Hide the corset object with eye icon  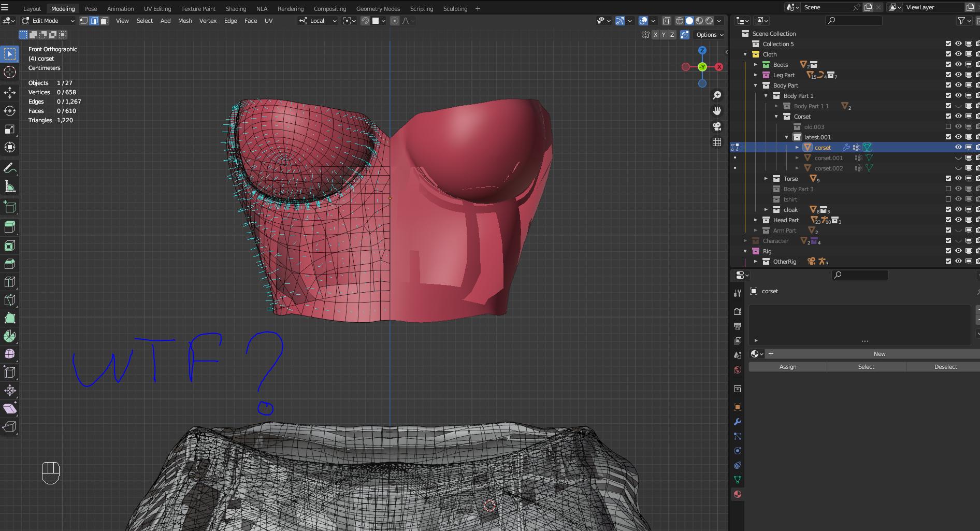click(959, 148)
